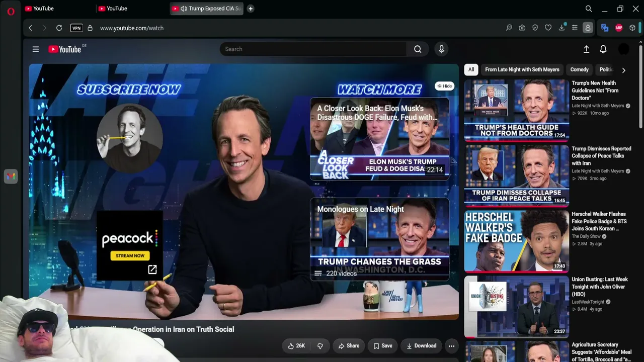This screenshot has width=644, height=362.
Task: Hide the end screen cards
Action: tap(444, 86)
